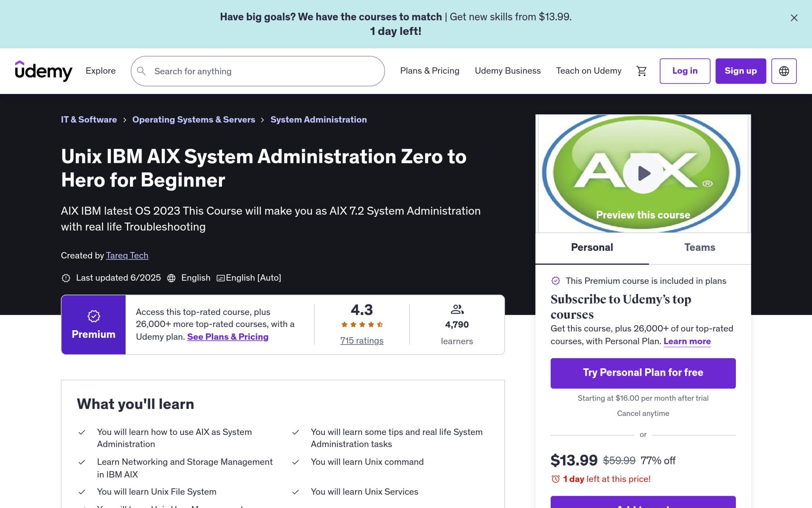View the 715 ratings
The image size is (812, 508).
[x=361, y=340]
